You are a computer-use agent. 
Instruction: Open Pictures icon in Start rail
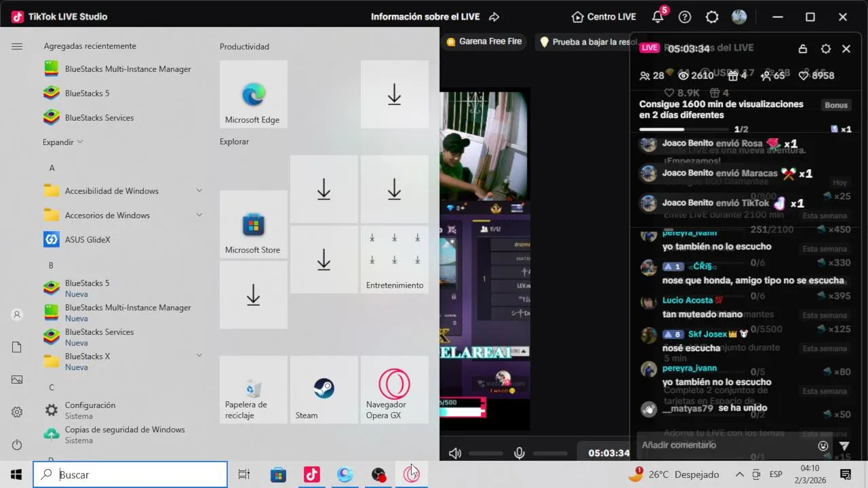click(x=17, y=380)
